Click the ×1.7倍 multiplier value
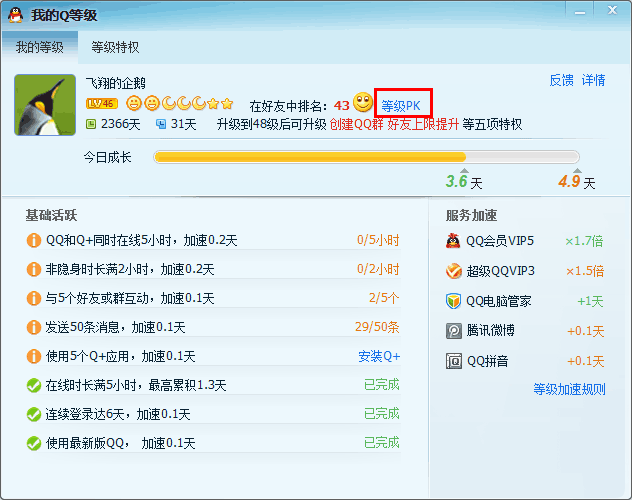Viewport: 632px width, 500px height. click(x=584, y=241)
